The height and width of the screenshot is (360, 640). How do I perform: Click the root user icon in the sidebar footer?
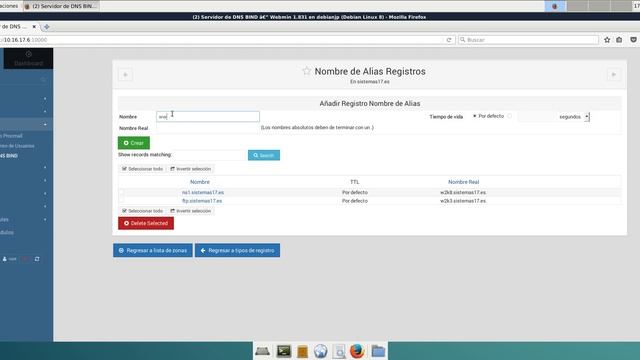click(5, 259)
